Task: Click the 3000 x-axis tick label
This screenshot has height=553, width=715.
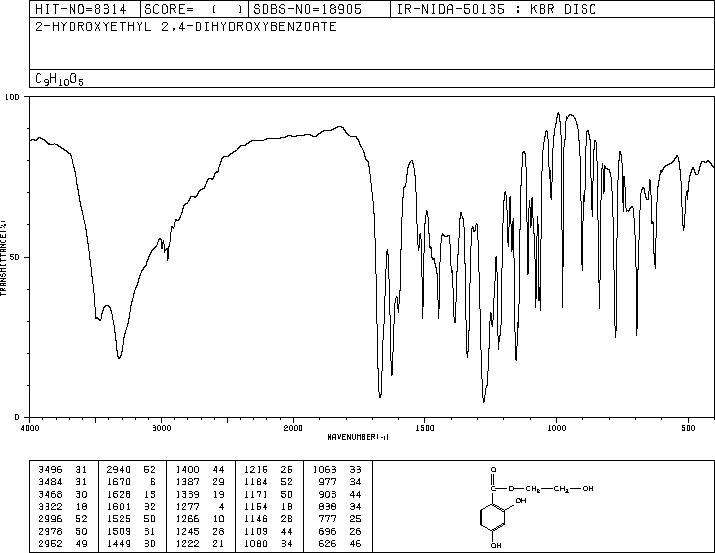Action: coord(161,428)
